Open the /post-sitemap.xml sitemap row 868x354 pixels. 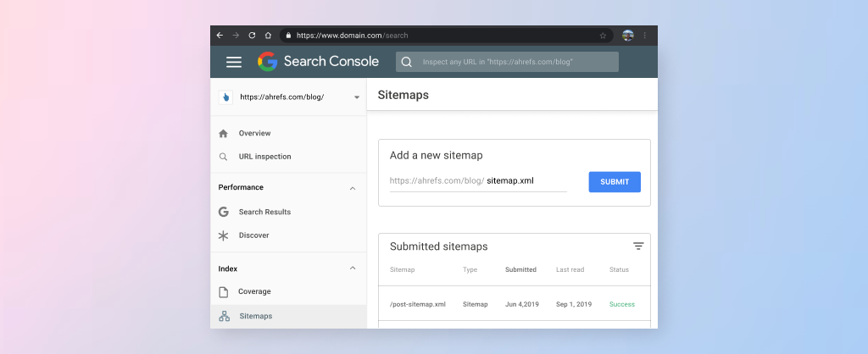pos(418,304)
